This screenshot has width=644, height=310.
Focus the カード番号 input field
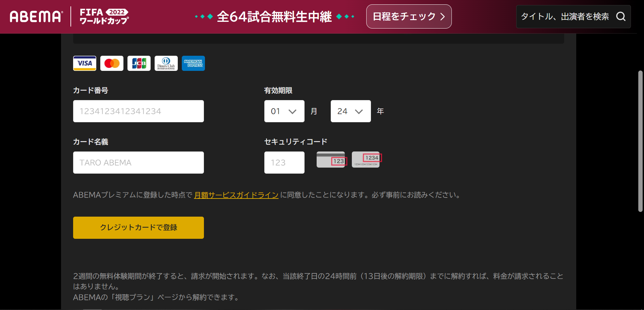138,111
